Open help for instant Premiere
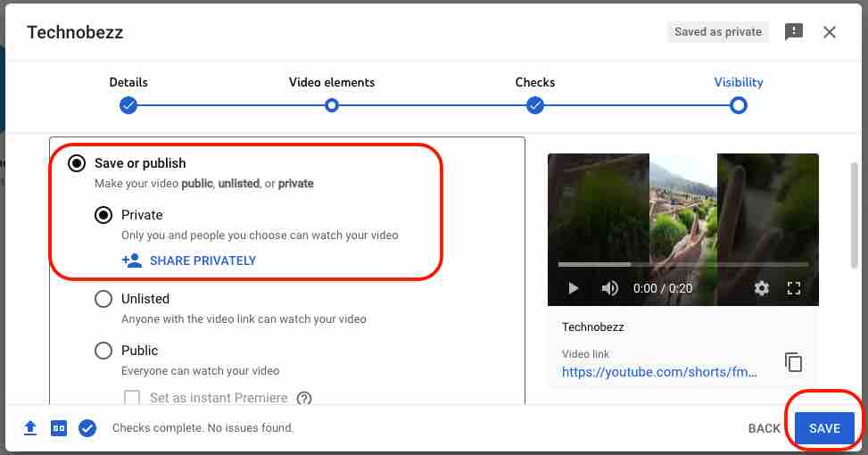The height and width of the screenshot is (455, 868). (x=304, y=397)
